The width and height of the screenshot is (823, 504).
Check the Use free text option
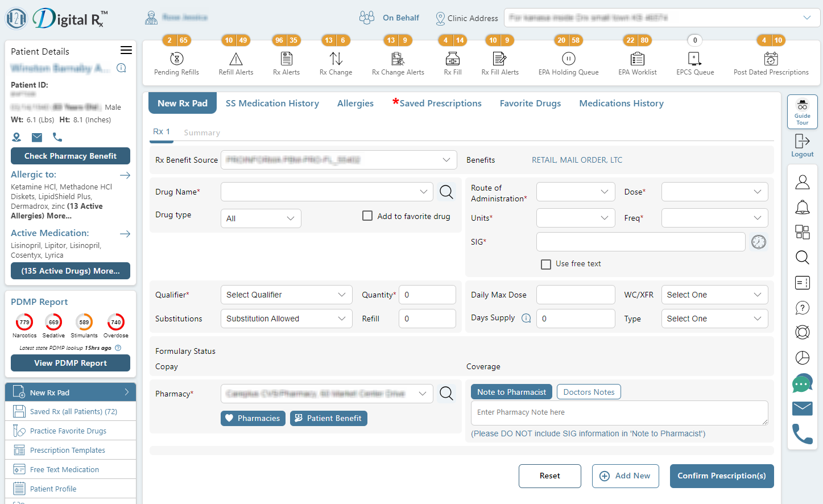point(546,264)
